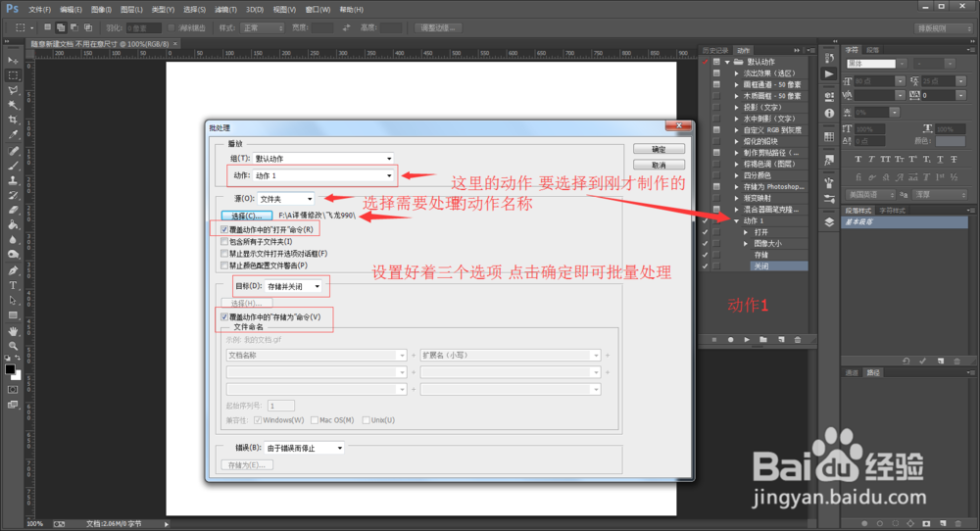
Task: Select the Magic Wand tool
Action: [x=13, y=106]
